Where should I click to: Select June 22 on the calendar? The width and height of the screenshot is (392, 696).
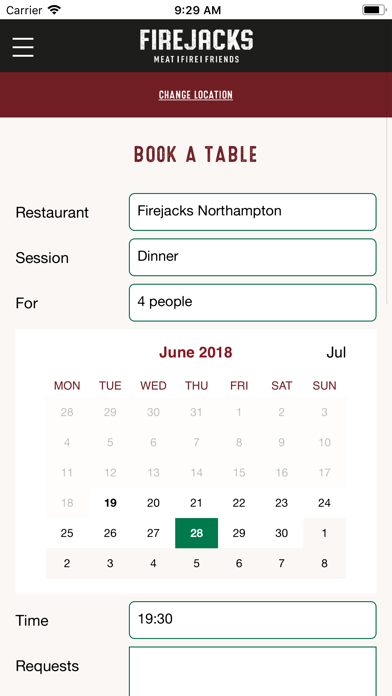coord(239,503)
